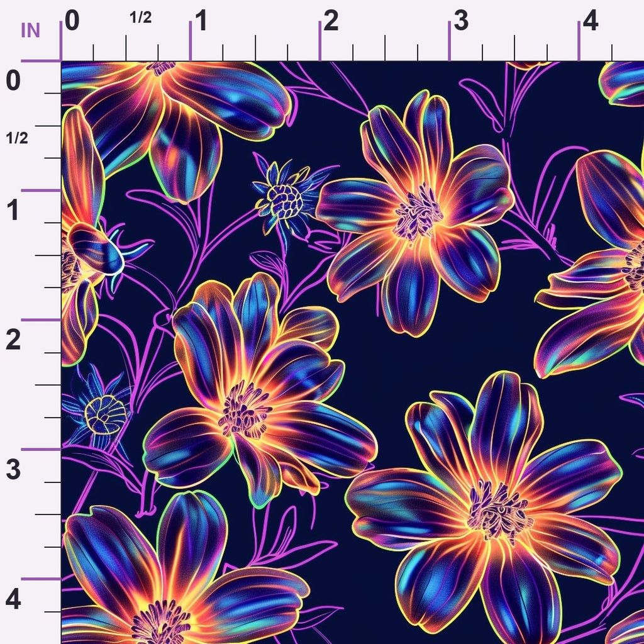
Task: Click the 1 inch mark on horizontal ruler
Action: [x=201, y=21]
